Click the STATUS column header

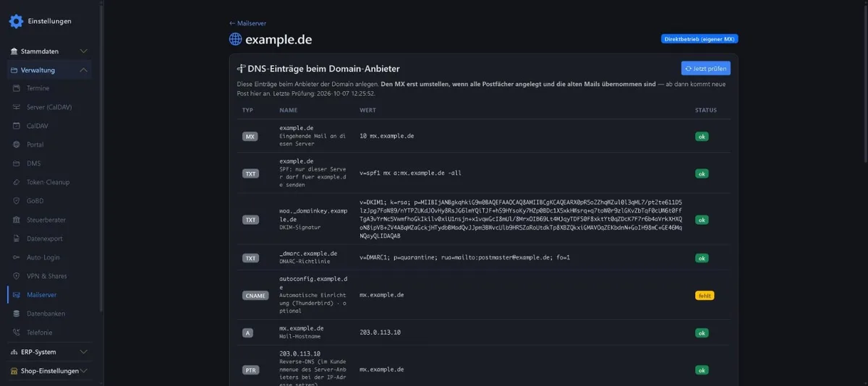705,111
